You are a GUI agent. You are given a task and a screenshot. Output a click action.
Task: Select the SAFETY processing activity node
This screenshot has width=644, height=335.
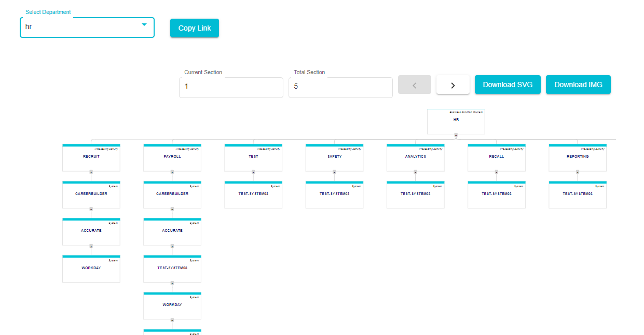tap(335, 158)
